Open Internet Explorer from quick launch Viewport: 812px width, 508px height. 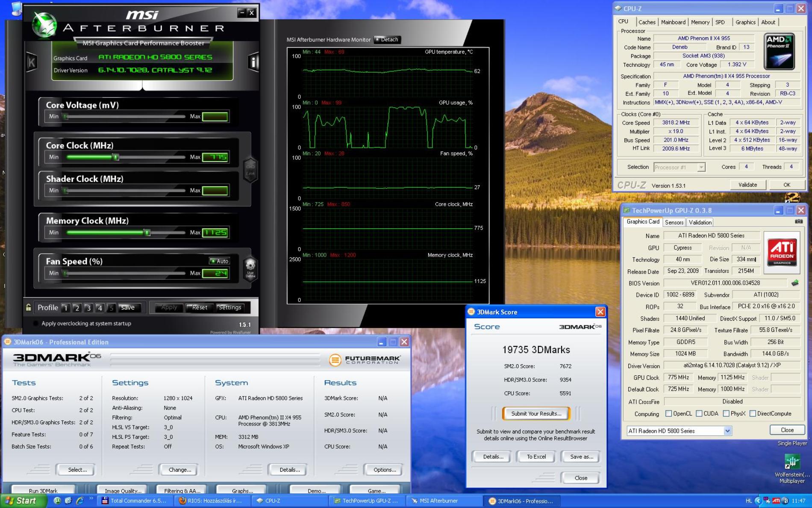click(x=79, y=500)
